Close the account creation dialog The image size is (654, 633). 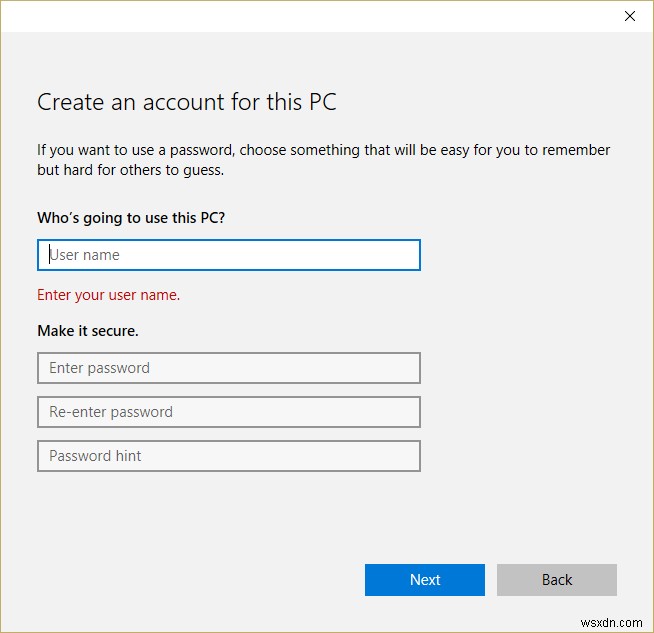coord(629,16)
